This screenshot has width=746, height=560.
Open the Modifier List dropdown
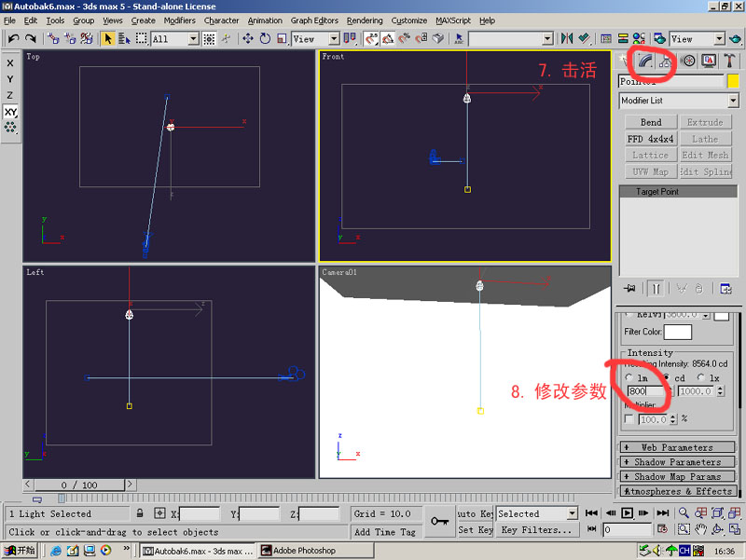[679, 101]
